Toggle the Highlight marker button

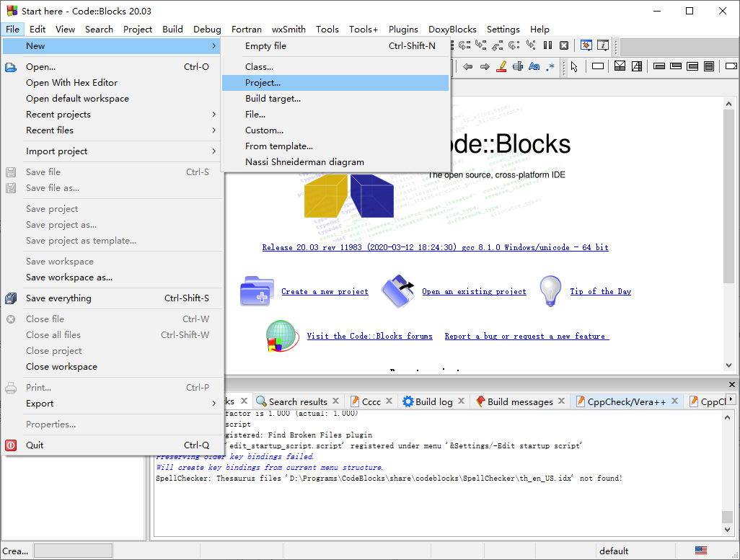coord(502,66)
